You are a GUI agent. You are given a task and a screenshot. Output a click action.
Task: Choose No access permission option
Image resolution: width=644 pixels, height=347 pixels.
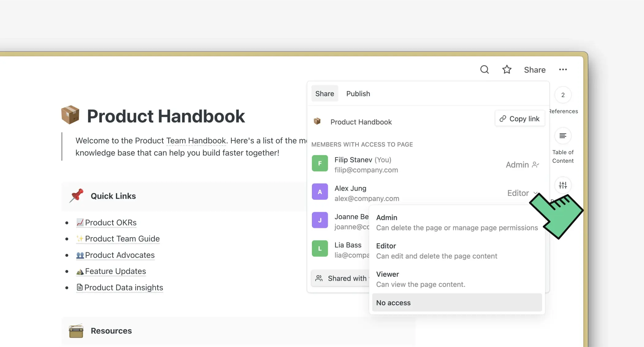pyautogui.click(x=457, y=303)
